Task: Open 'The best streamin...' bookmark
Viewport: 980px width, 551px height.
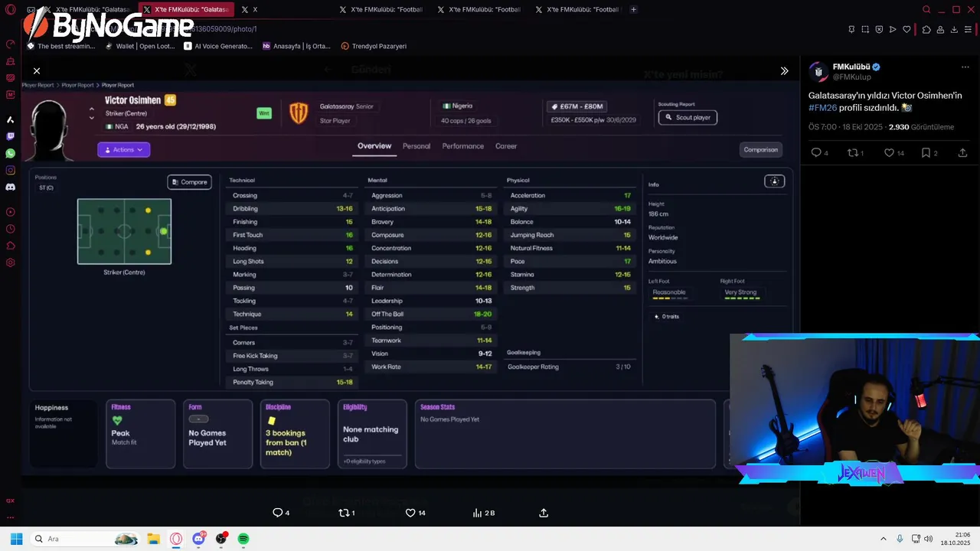Action: (x=61, y=46)
